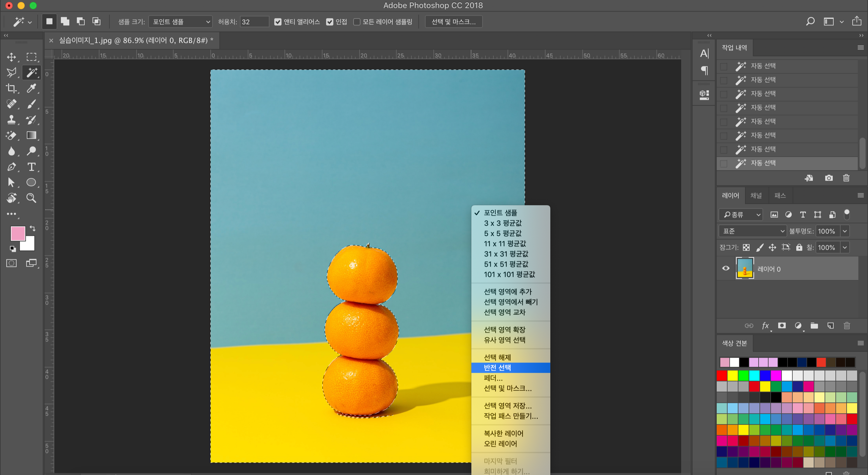Select the Gradient tool
Screen dimensions: 868x475
[31, 135]
